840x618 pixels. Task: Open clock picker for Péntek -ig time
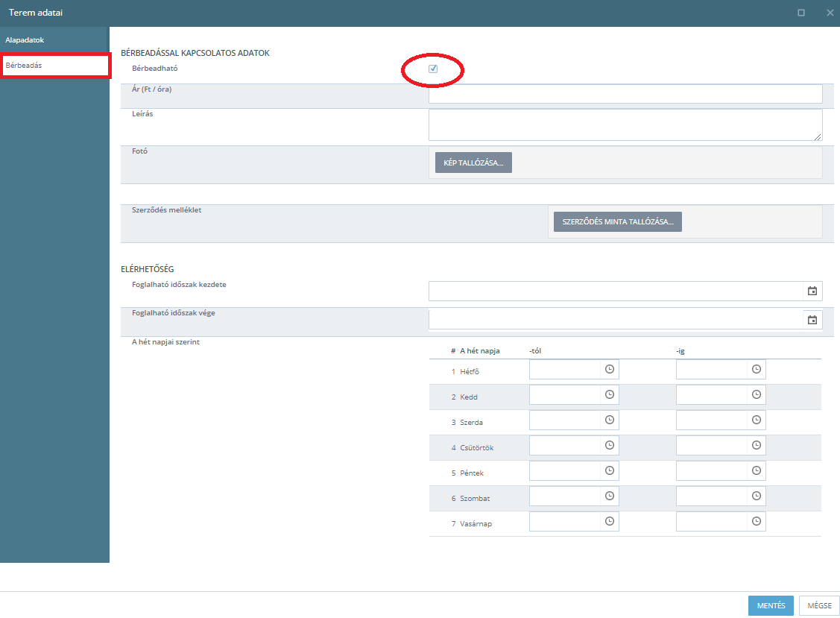[757, 470]
